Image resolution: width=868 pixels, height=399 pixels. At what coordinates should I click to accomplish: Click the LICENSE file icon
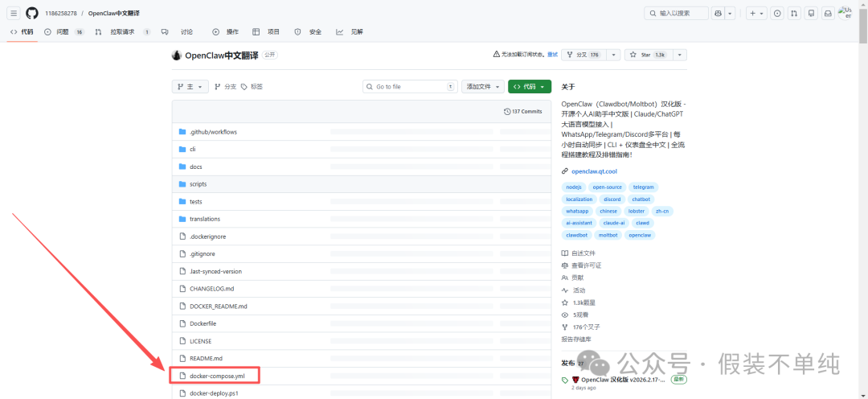click(182, 341)
